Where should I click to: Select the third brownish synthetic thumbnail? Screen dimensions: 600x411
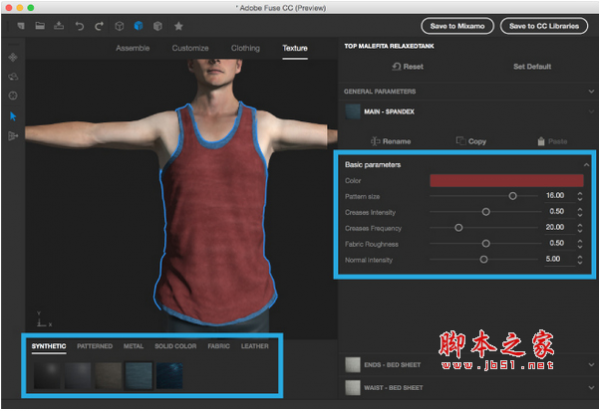coord(108,376)
